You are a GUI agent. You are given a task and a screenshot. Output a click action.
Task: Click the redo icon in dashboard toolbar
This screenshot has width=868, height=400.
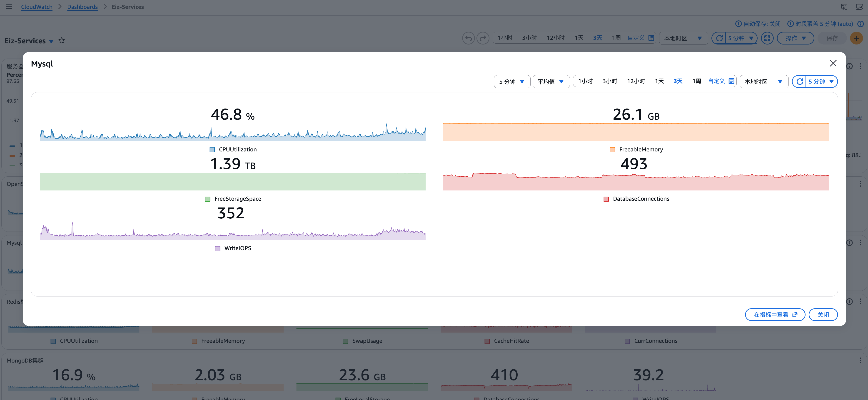(483, 38)
